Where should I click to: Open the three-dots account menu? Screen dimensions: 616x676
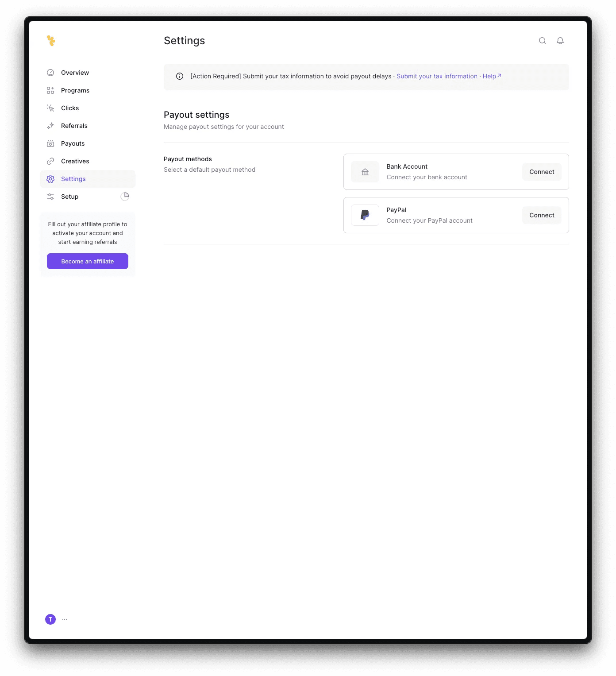65,619
